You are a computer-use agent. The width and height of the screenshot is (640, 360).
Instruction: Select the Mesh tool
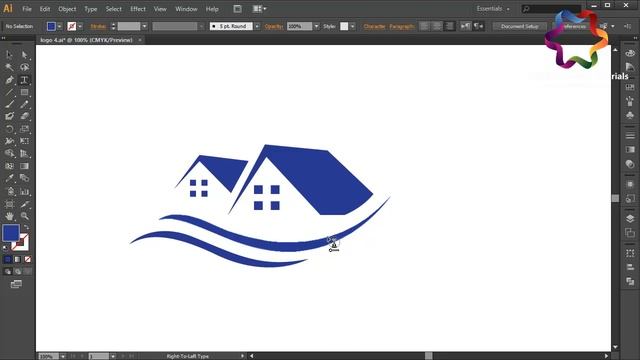[x=9, y=166]
